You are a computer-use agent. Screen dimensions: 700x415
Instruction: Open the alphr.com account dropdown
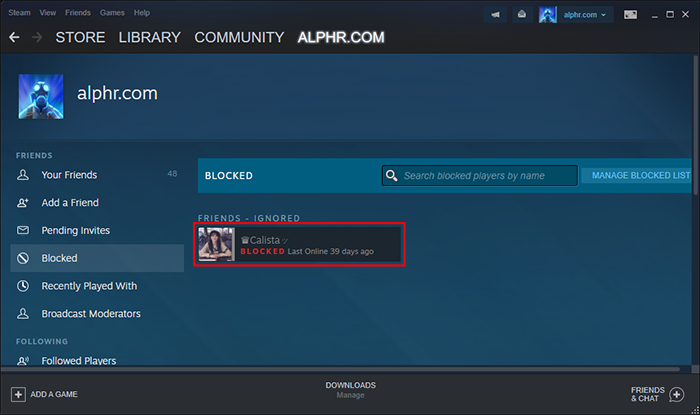(x=584, y=15)
